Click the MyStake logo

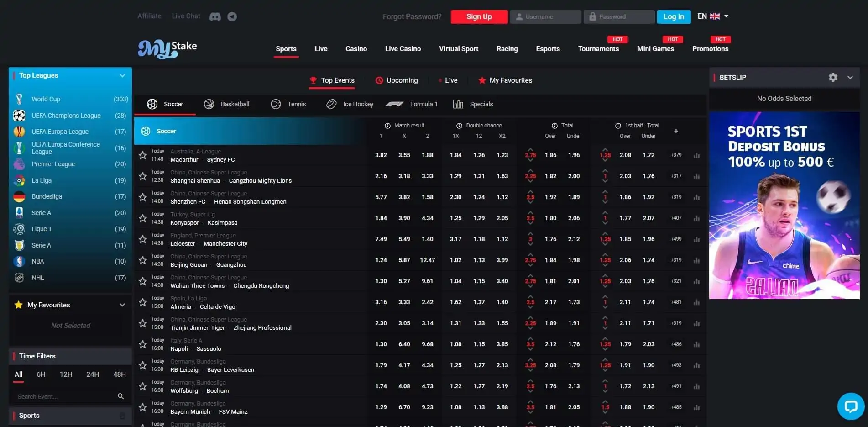click(167, 49)
